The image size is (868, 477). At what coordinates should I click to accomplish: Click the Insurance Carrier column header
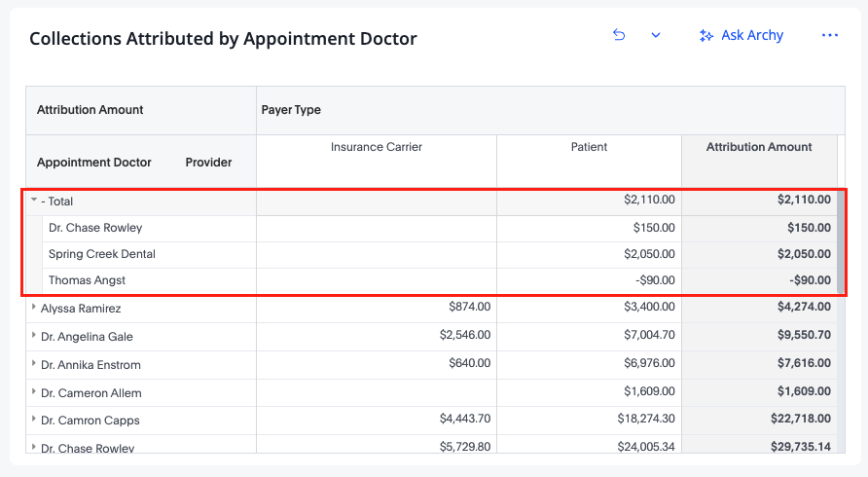pyautogui.click(x=377, y=147)
